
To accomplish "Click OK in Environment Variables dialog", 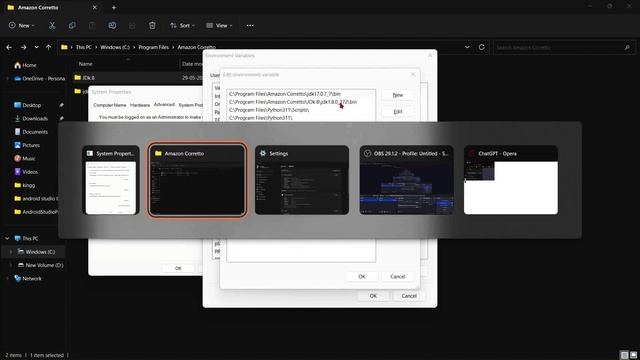I will coord(373,296).
